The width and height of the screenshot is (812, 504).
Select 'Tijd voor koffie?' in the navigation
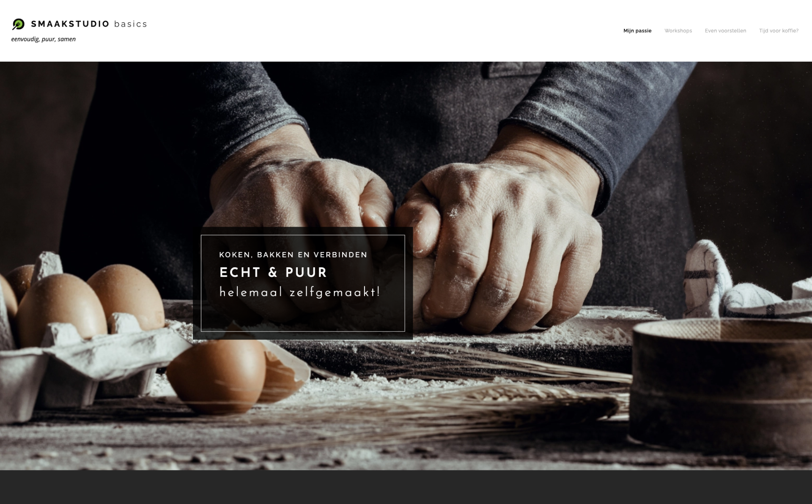pos(779,31)
